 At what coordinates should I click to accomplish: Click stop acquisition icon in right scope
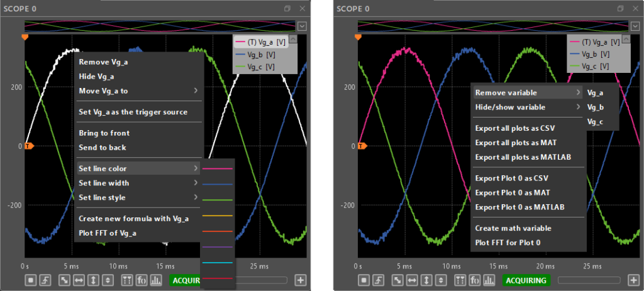pyautogui.click(x=364, y=280)
